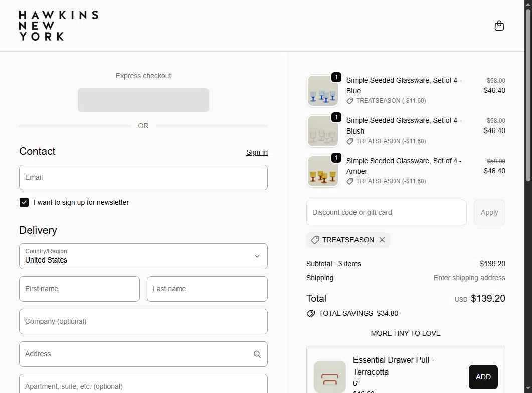Click the Essential Drawer Pull Terracotta image
The width and height of the screenshot is (532, 393).
click(x=329, y=376)
